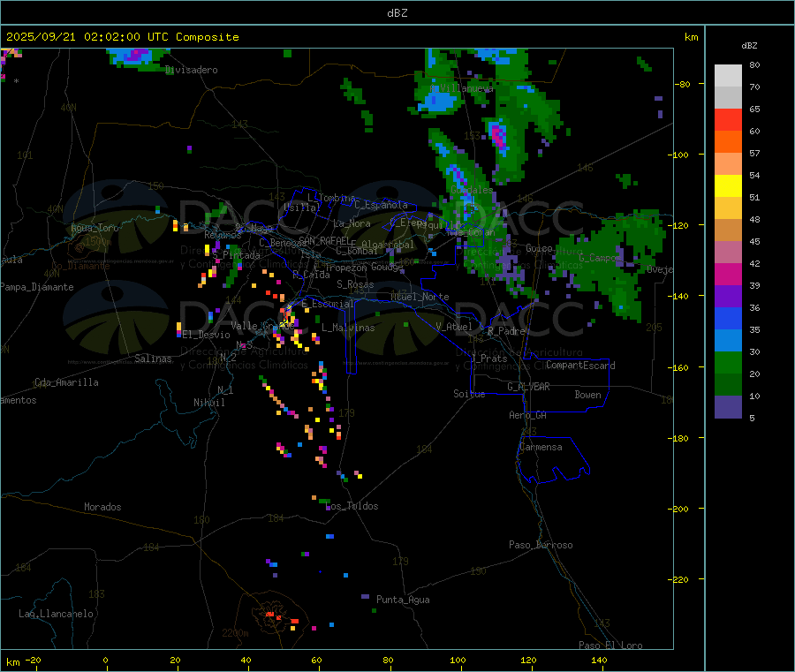
Task: Click the Paso_El_Loro label
Action: [x=610, y=646]
